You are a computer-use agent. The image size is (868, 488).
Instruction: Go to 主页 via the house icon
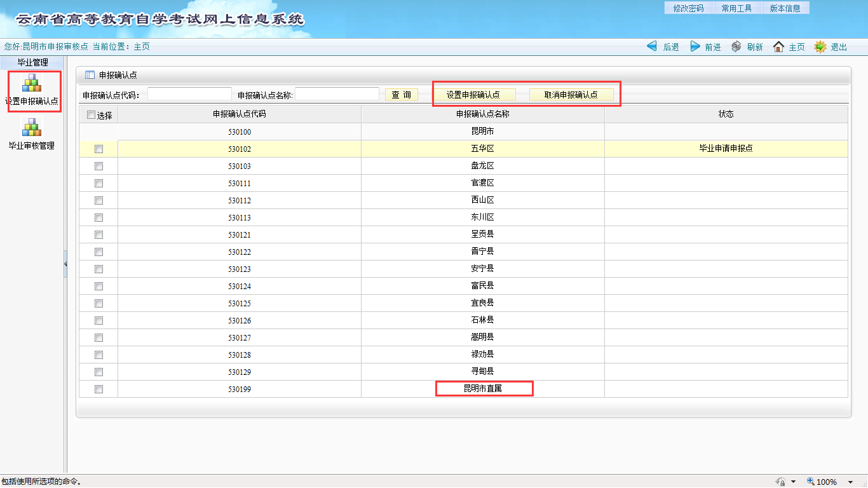tap(778, 46)
